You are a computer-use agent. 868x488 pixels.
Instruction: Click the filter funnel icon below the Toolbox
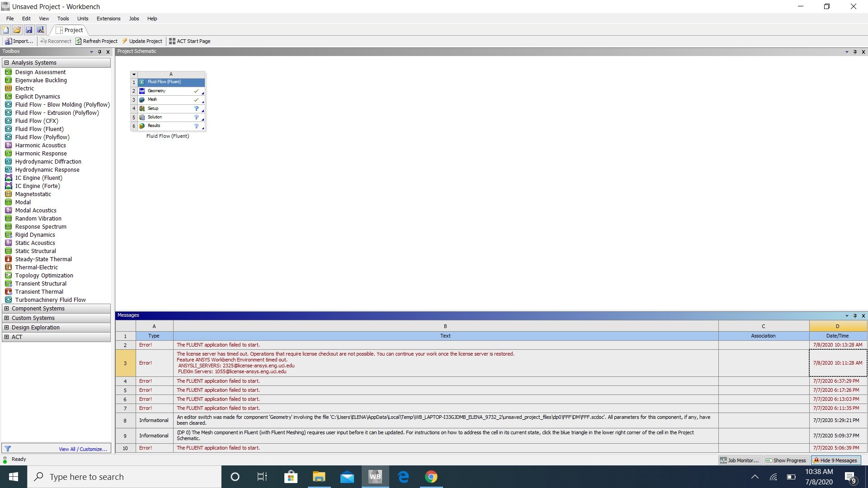click(8, 449)
